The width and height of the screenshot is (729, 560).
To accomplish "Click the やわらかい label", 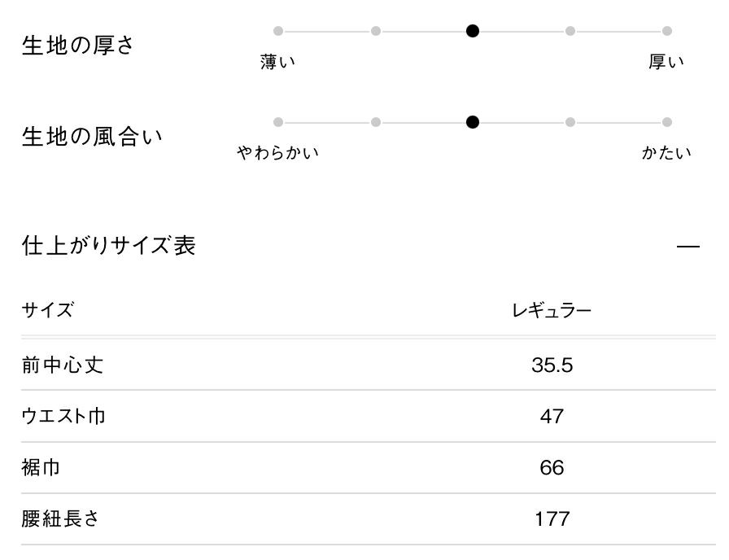I will tap(278, 153).
